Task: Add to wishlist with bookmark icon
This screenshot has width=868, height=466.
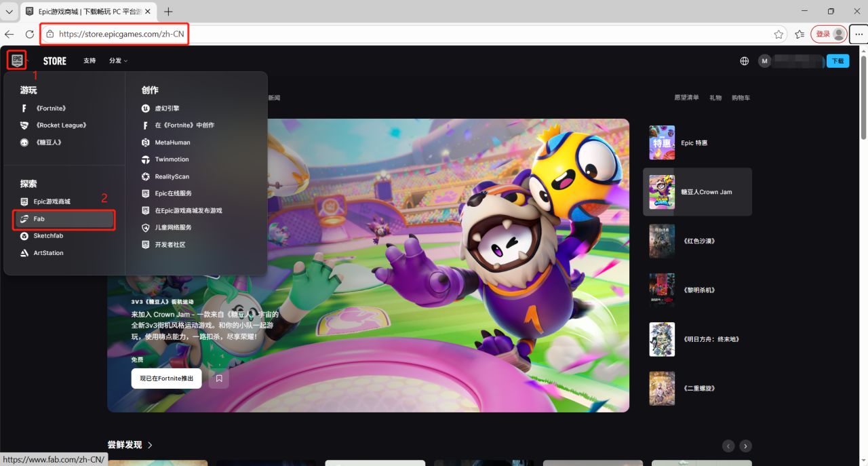Action: [219, 378]
